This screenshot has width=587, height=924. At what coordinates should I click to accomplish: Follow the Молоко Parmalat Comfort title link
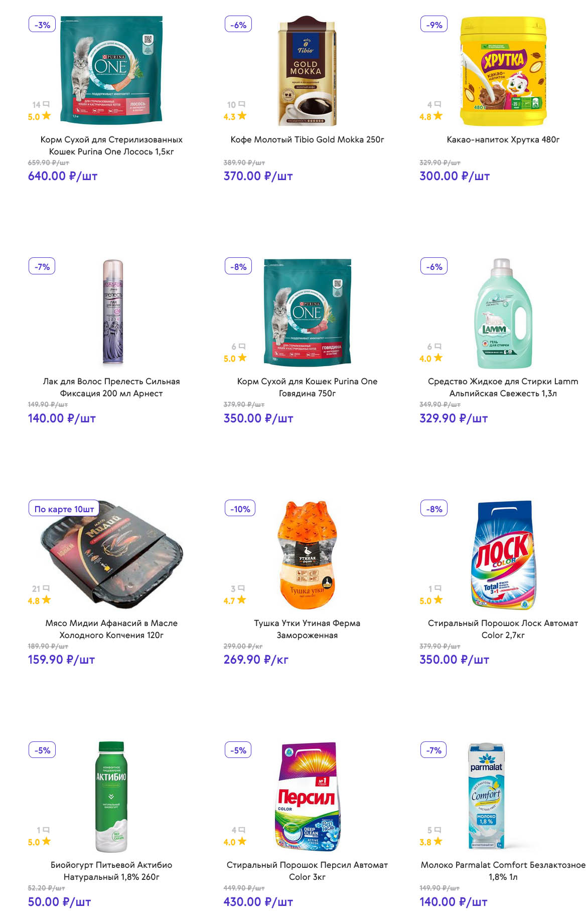click(503, 871)
